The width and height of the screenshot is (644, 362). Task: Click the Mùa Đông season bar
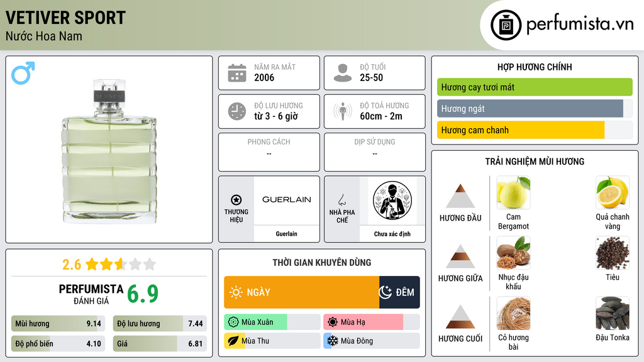point(371,341)
